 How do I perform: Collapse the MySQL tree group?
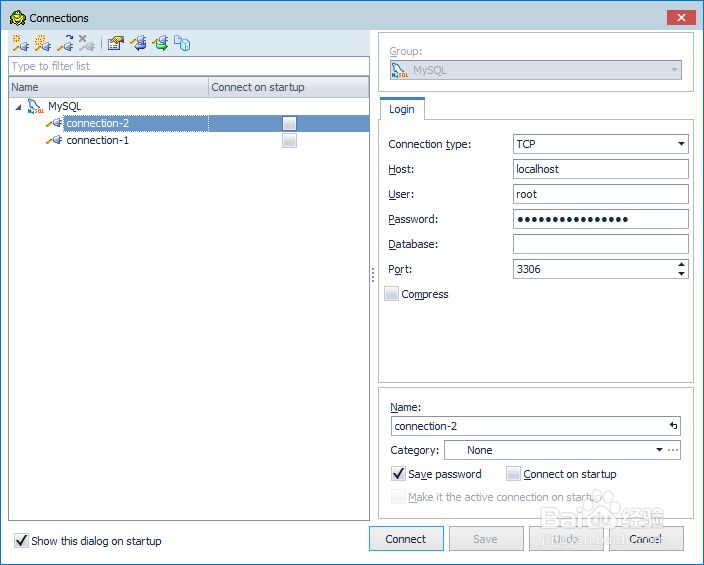point(18,107)
